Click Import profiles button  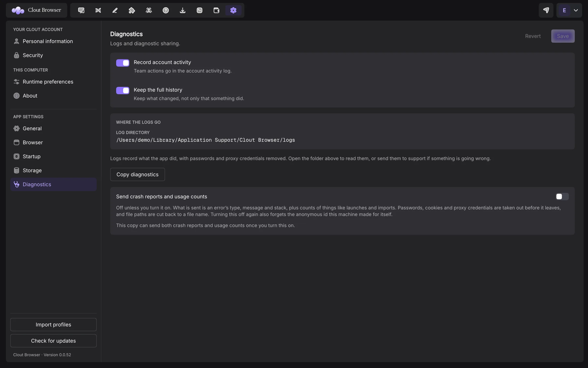(x=53, y=325)
